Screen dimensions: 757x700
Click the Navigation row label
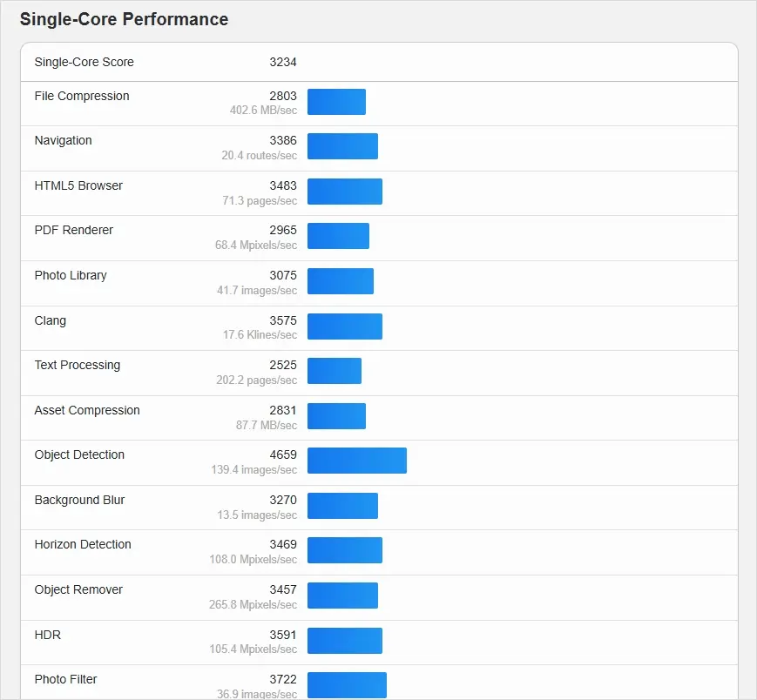click(x=63, y=140)
